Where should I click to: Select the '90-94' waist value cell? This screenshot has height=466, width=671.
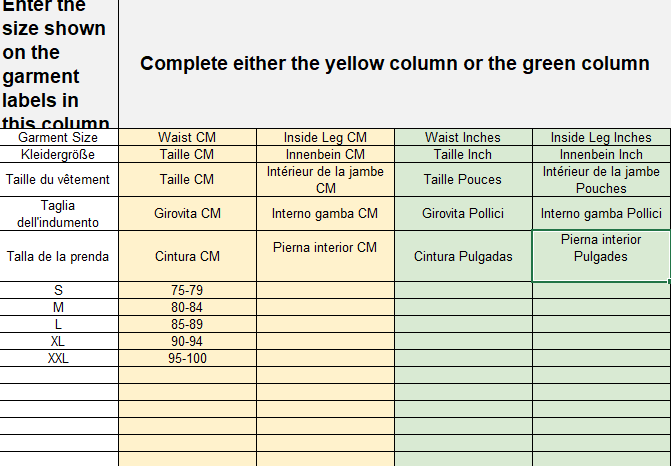pos(187,341)
